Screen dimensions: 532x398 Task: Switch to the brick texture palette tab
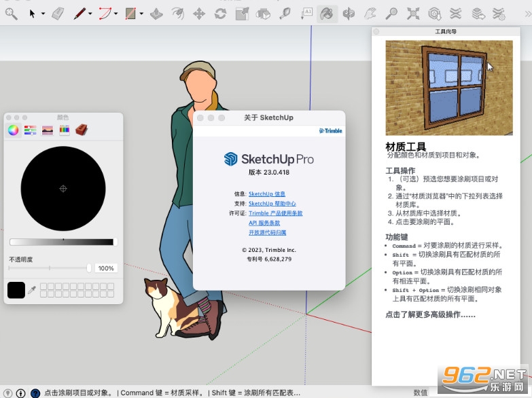click(82, 130)
